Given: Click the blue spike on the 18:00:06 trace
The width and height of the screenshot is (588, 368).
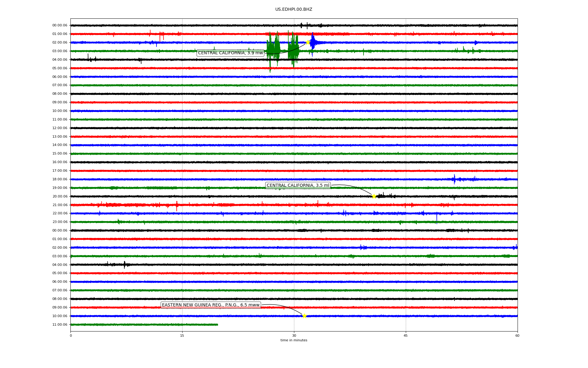Looking at the screenshot, I should (x=454, y=179).
